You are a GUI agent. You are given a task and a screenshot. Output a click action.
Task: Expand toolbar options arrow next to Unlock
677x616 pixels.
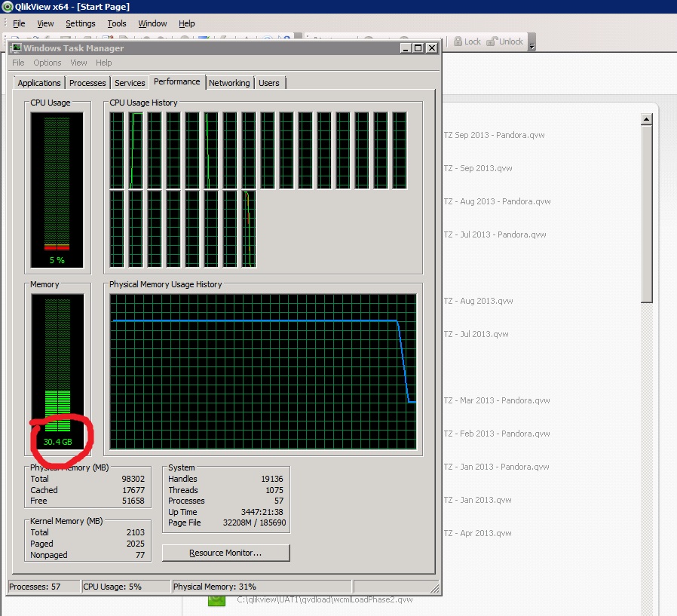click(531, 44)
